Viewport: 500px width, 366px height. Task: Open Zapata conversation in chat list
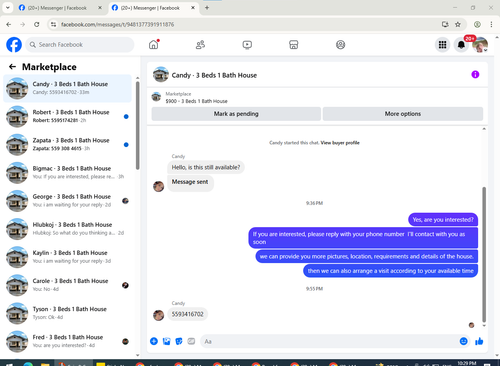click(x=67, y=144)
